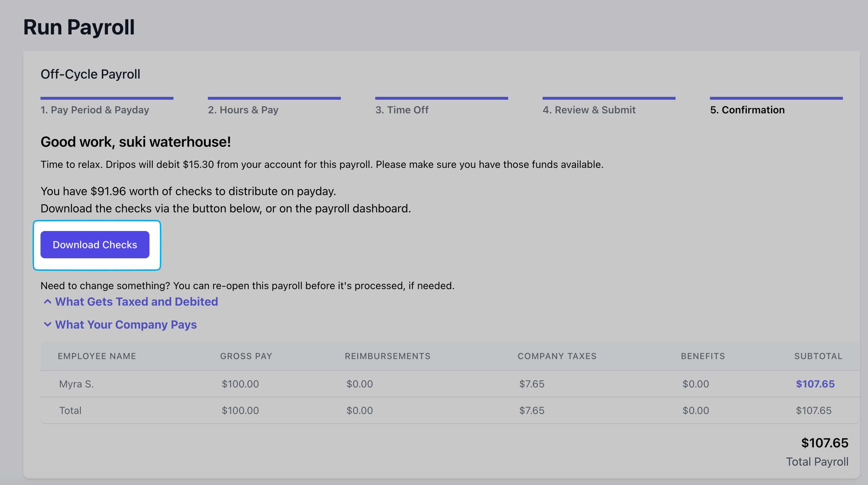This screenshot has height=485, width=868.
Task: Return to step 4 Review & Submit
Action: point(589,110)
